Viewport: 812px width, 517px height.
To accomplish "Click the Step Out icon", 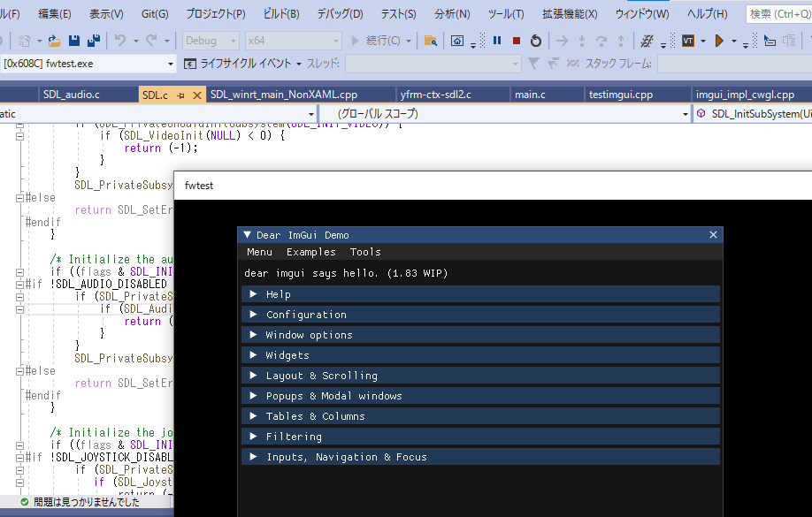I will (x=621, y=41).
